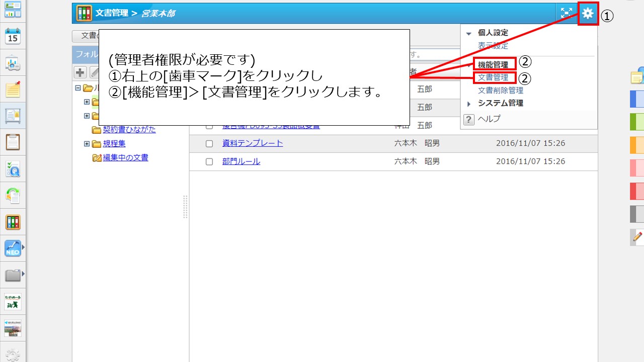This screenshot has height=362, width=644.
Task: Collapse the 個人設定 section triangle
Action: pos(470,32)
